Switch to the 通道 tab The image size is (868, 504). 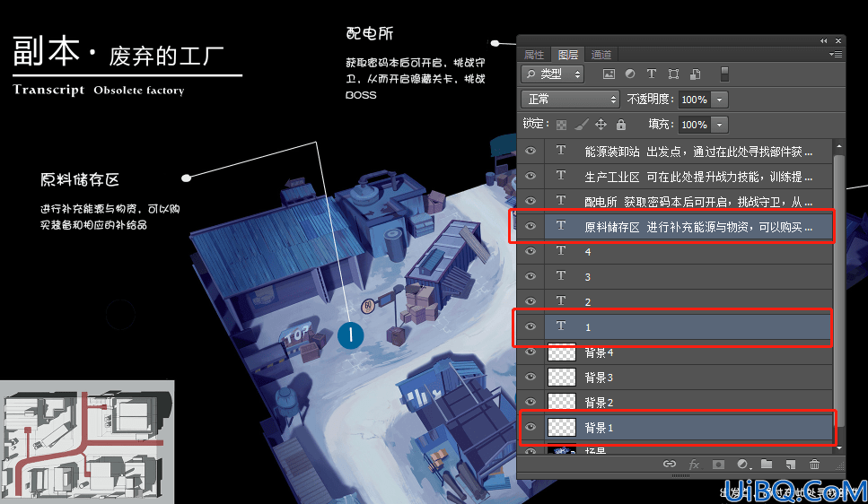(601, 54)
